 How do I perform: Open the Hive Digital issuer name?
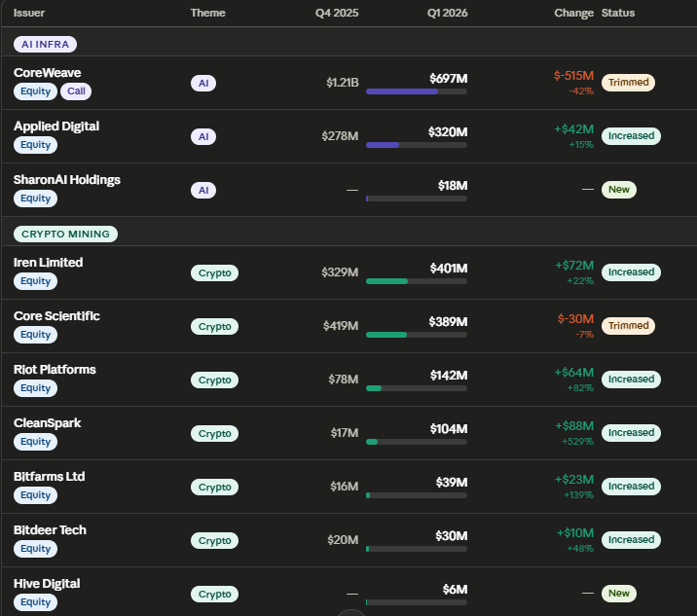[x=47, y=584]
